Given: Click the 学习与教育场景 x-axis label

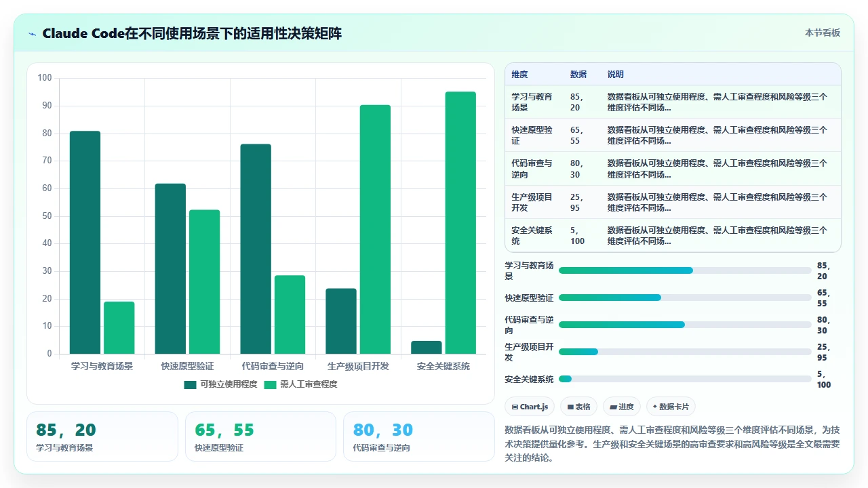Looking at the screenshot, I should 102,366.
